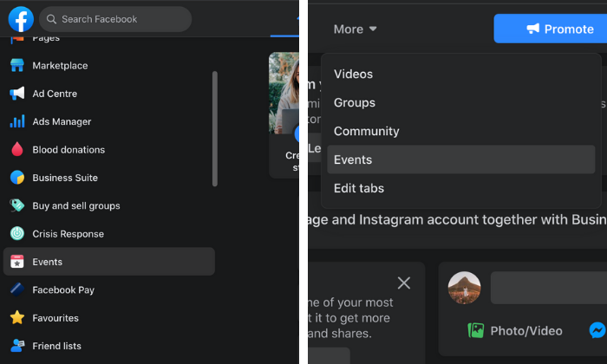Click the megaphone icon on Promote button
The height and width of the screenshot is (364, 607).
click(533, 29)
